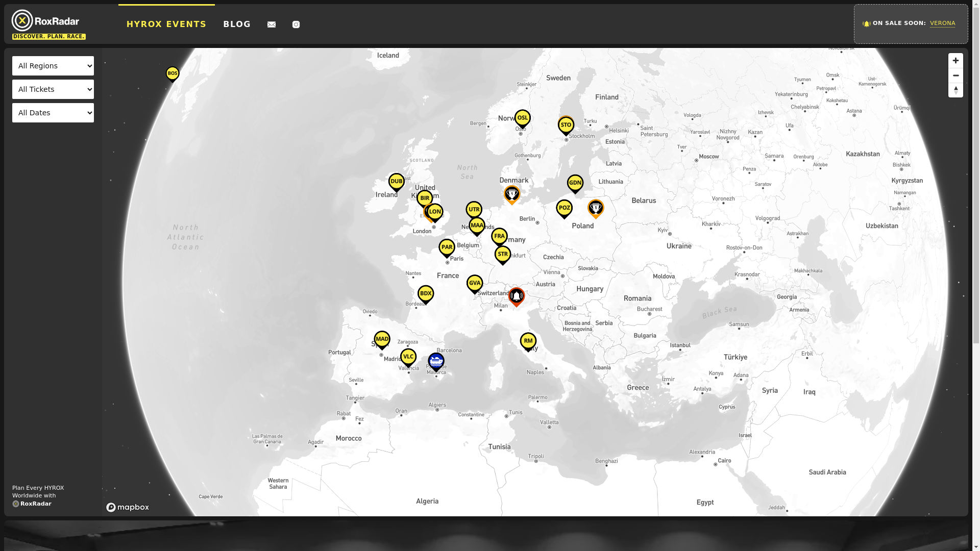Click the DUB Dublin event marker

click(396, 183)
